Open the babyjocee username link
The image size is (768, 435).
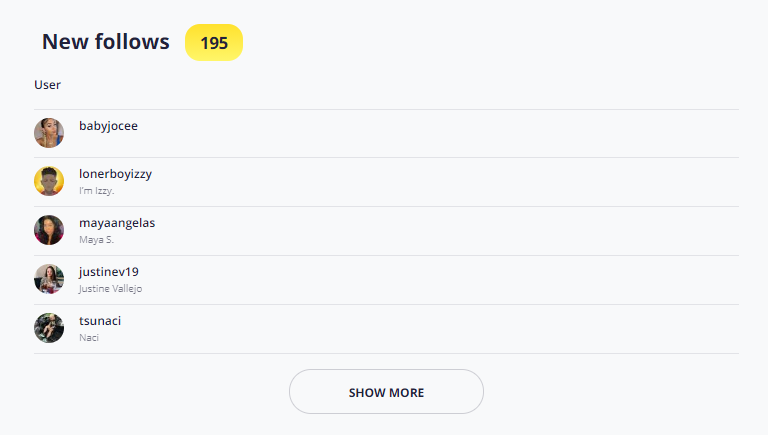[x=108, y=126]
